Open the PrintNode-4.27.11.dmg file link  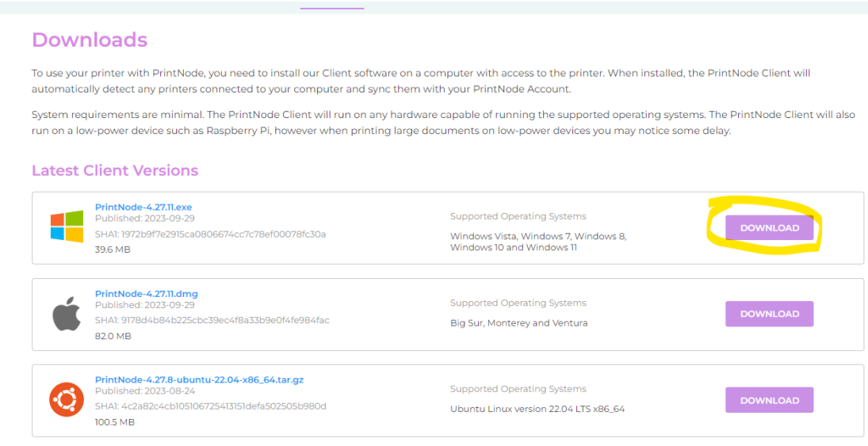[x=147, y=294]
